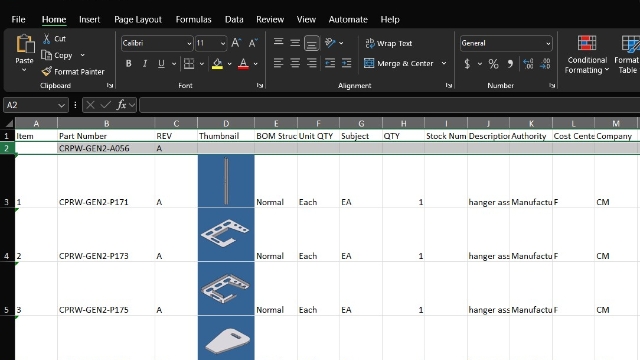Increase font size with the larger A icon

tap(236, 43)
